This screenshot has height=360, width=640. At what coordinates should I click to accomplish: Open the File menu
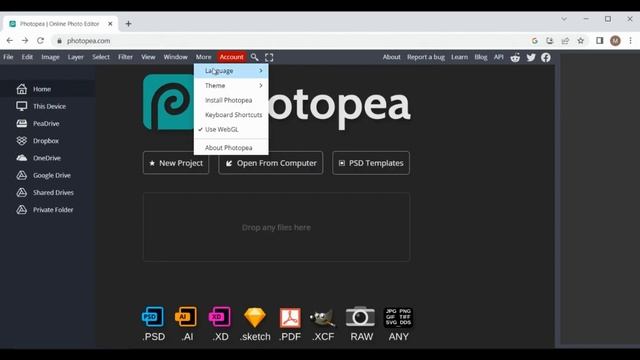point(8,57)
